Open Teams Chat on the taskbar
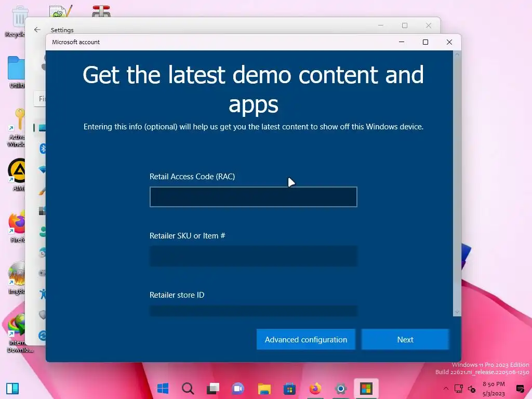Viewport: 532px width, 399px height. [238, 389]
